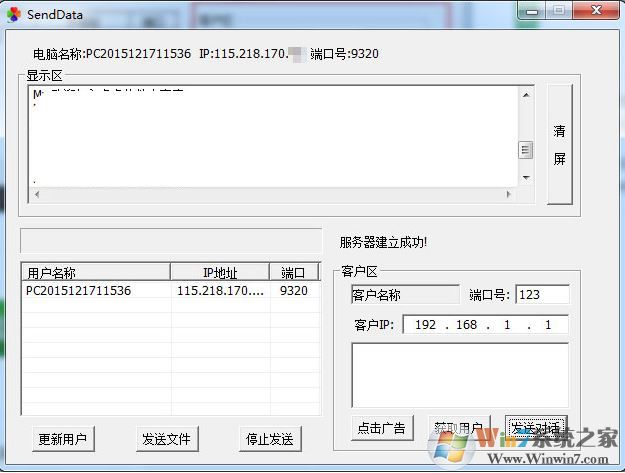This screenshot has width=625, height=473.
Task: Click the IP地址 column header
Action: [x=220, y=272]
